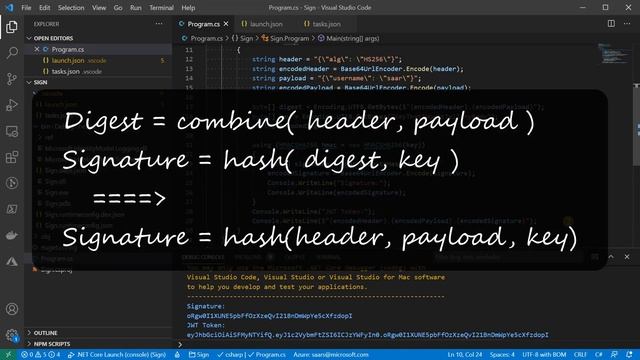Click .NET Core Launch (console) debug configuration
The width and height of the screenshot is (640, 360).
click(117, 354)
